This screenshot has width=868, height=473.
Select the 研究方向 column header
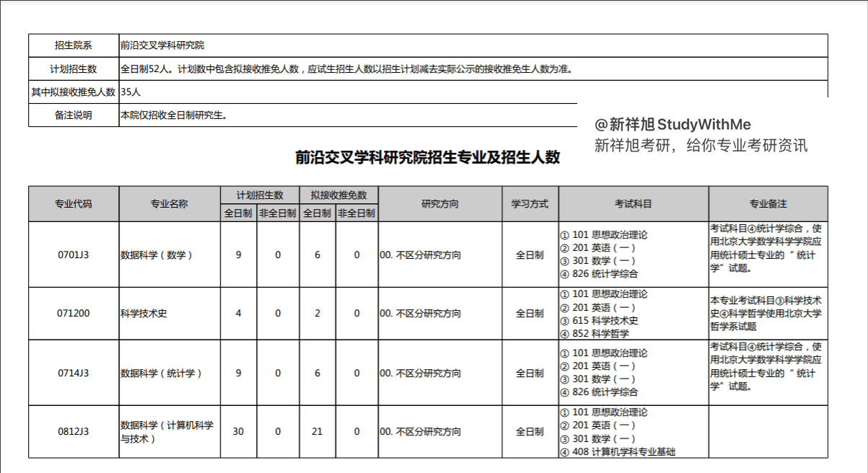tap(440, 204)
